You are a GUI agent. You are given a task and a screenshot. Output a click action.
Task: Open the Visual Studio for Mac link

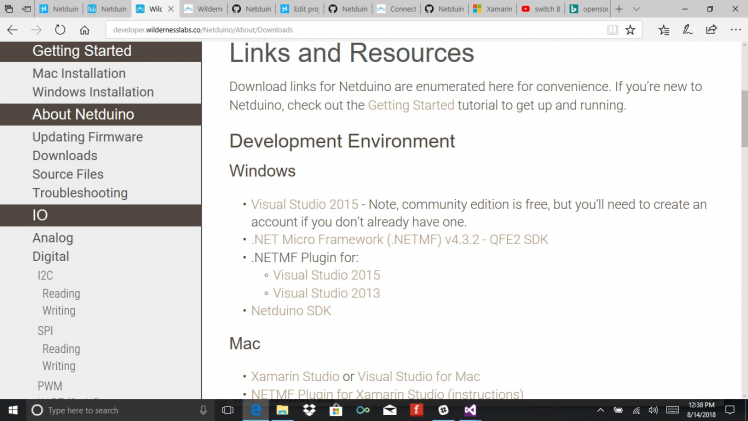point(418,377)
